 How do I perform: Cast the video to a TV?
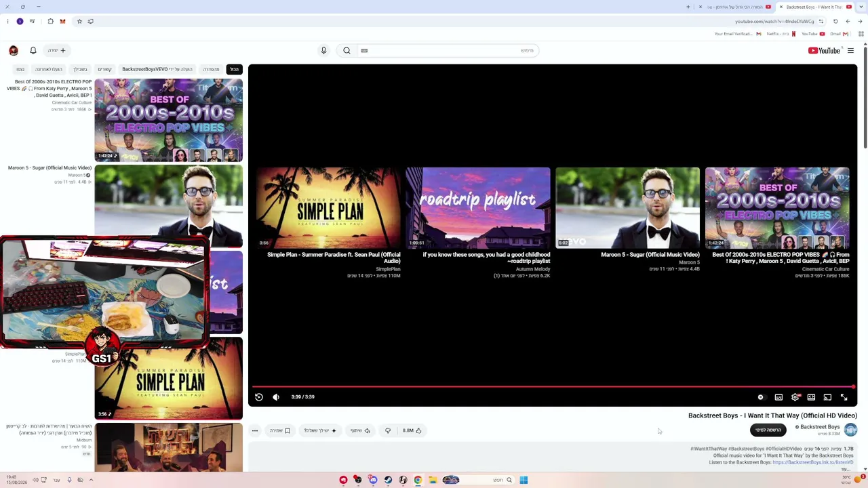827,397
